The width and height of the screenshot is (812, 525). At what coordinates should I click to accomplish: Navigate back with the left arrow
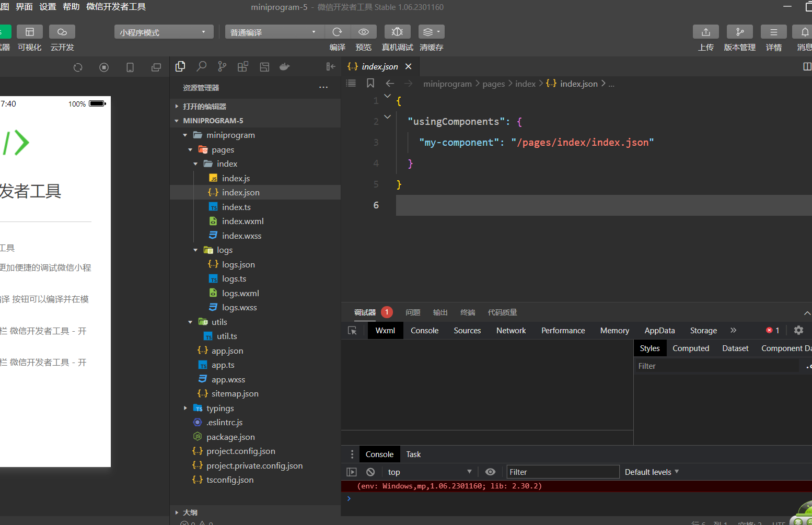pyautogui.click(x=390, y=84)
